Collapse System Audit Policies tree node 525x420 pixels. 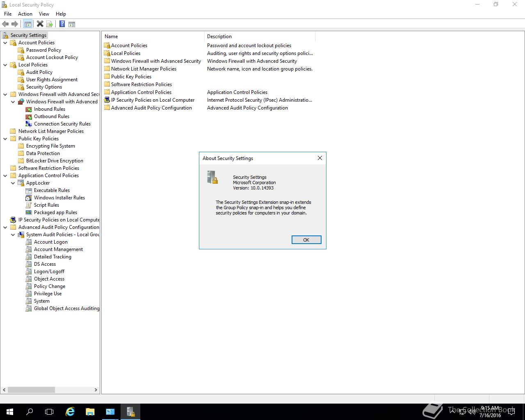click(x=13, y=235)
